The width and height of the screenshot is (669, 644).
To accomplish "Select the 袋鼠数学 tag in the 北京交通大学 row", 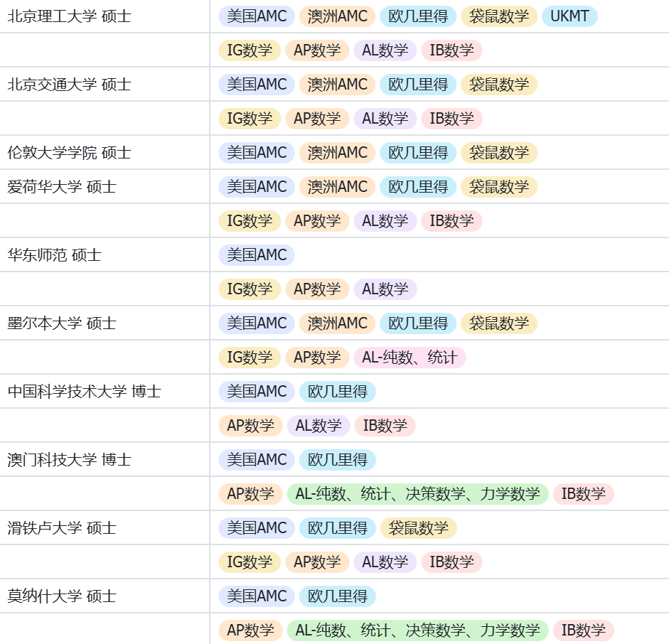I will coord(499,85).
